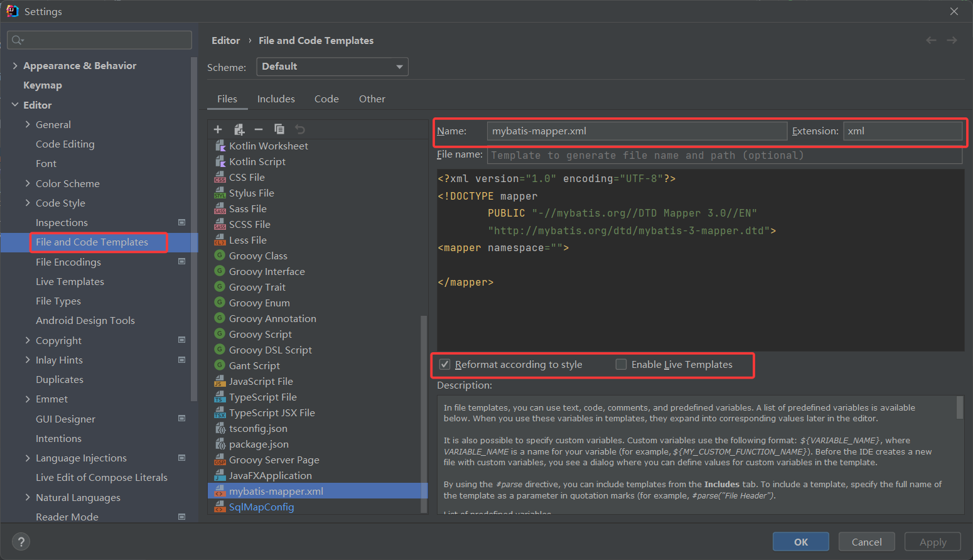
Task: Click the template Name input field
Action: (637, 131)
